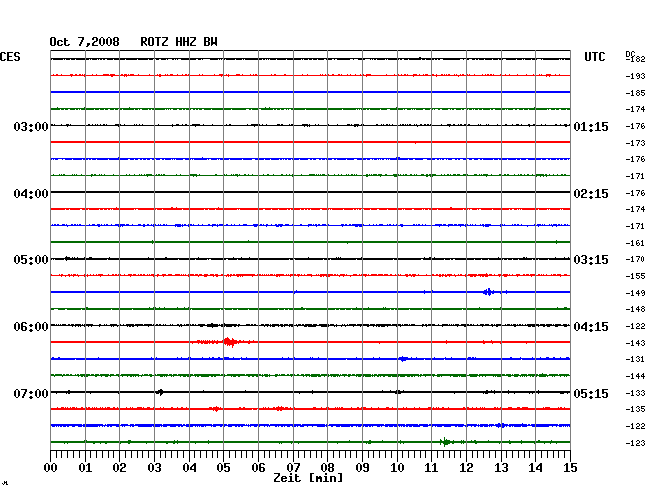Click the DC offset value -135
Screen dimensions: 650x494
[x=635, y=409]
